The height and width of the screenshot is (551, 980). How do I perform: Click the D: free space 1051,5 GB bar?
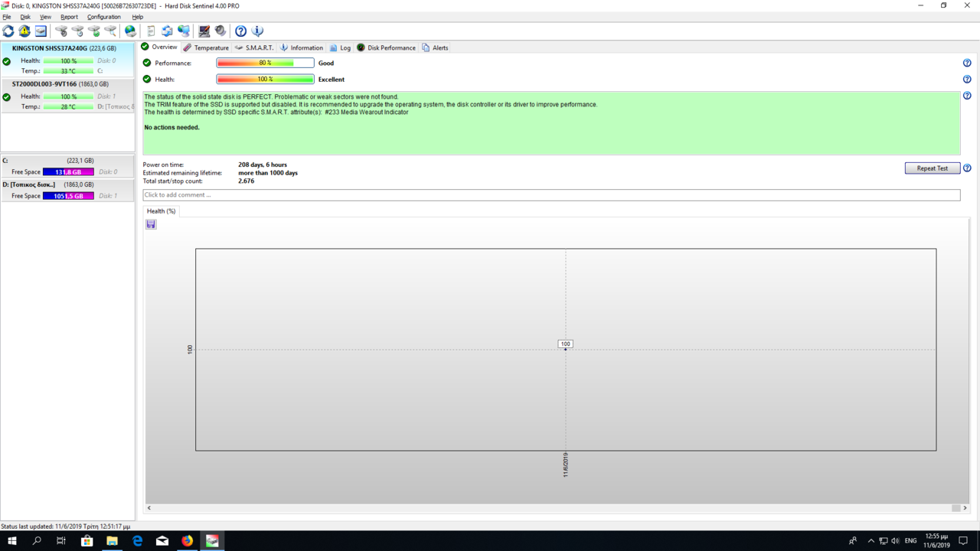68,196
